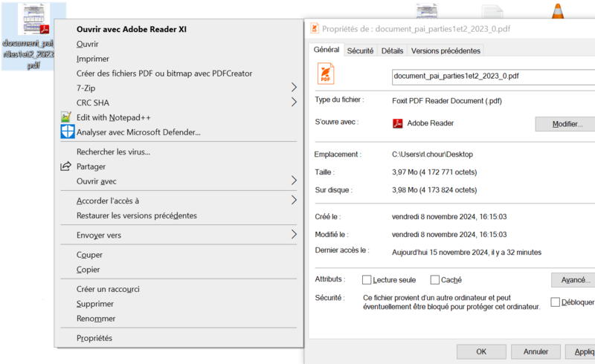
Task: Switch to the Sécurité tab
Action: [360, 51]
